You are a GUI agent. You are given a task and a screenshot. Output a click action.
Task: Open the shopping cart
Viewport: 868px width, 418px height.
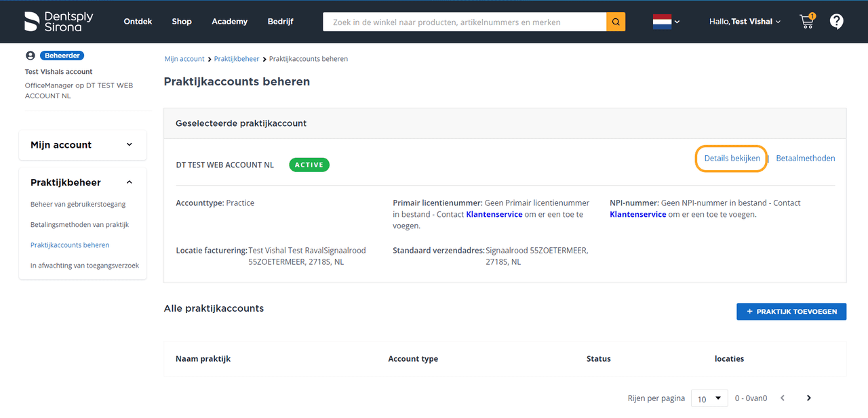coord(806,22)
